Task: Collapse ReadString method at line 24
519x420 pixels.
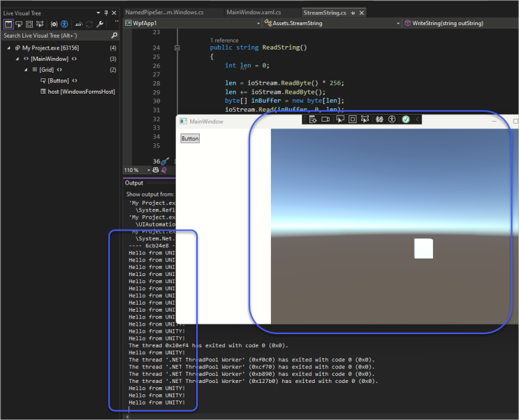Action: 177,48
